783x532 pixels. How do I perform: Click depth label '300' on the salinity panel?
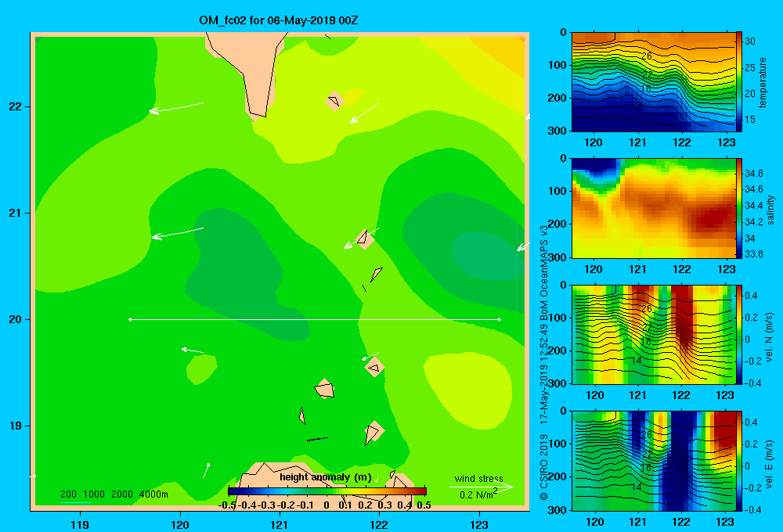coord(559,257)
